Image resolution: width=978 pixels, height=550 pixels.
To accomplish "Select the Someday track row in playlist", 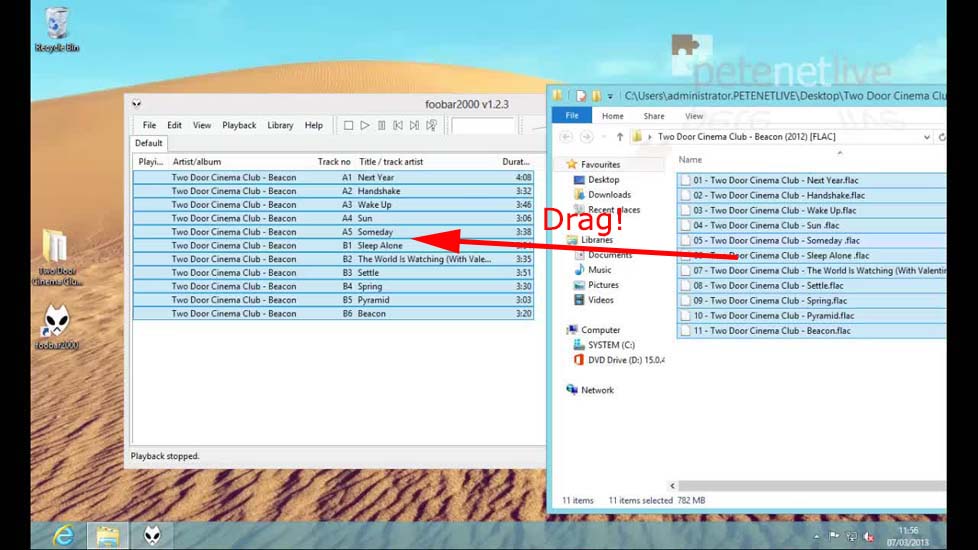I will pos(333,232).
